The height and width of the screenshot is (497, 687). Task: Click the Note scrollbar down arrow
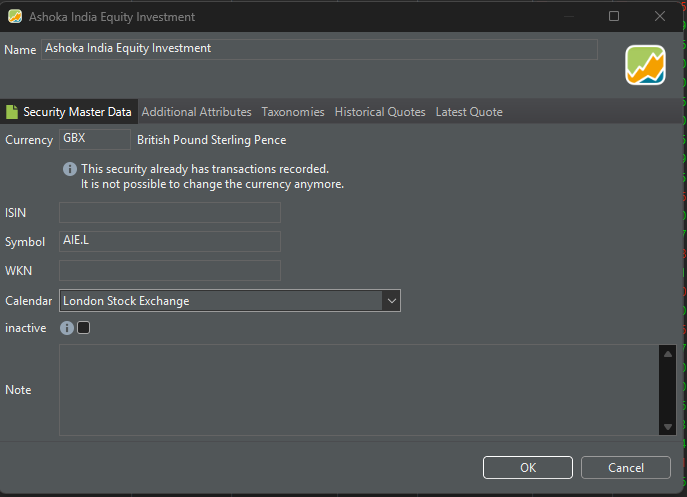[x=668, y=426]
